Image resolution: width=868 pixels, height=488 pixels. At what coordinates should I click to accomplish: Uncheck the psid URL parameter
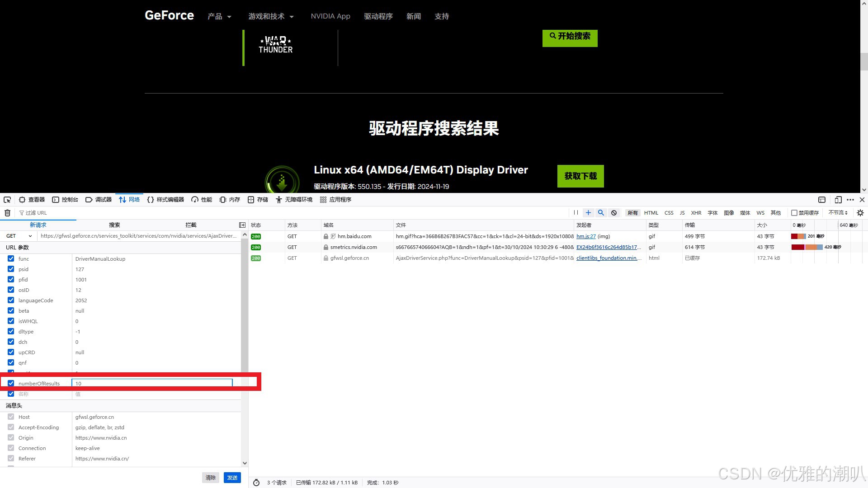point(11,269)
